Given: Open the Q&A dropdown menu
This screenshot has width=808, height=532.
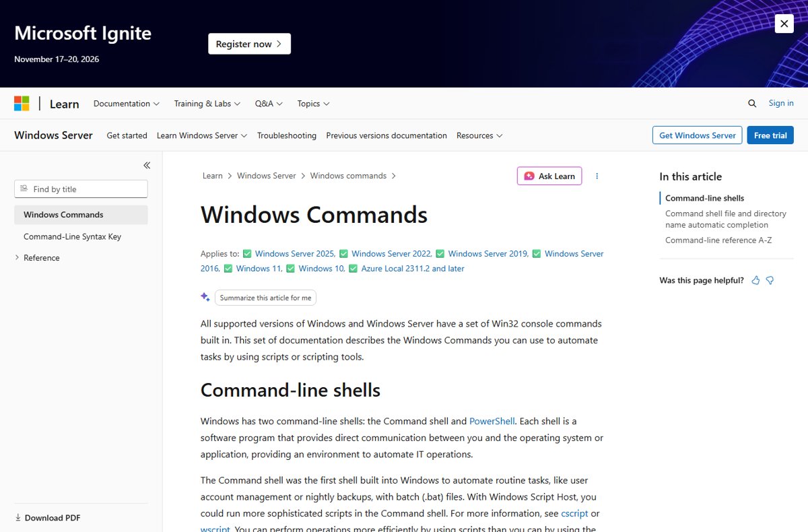Looking at the screenshot, I should (x=269, y=104).
